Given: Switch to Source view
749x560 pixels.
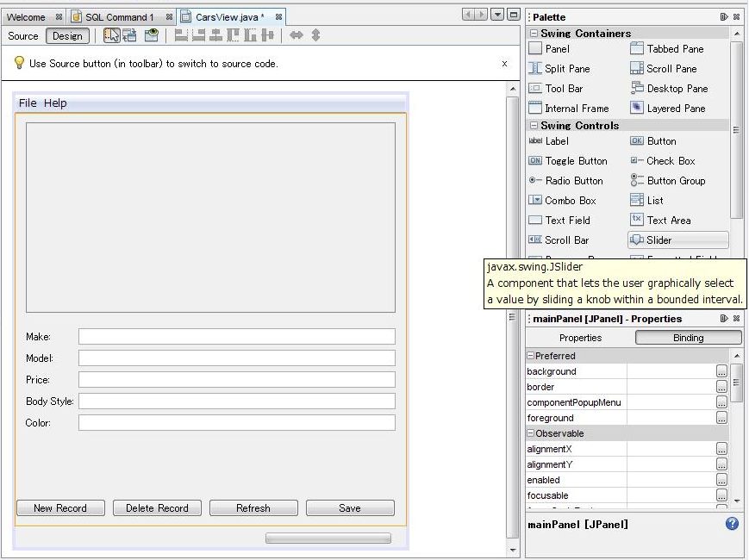Looking at the screenshot, I should (x=23, y=36).
